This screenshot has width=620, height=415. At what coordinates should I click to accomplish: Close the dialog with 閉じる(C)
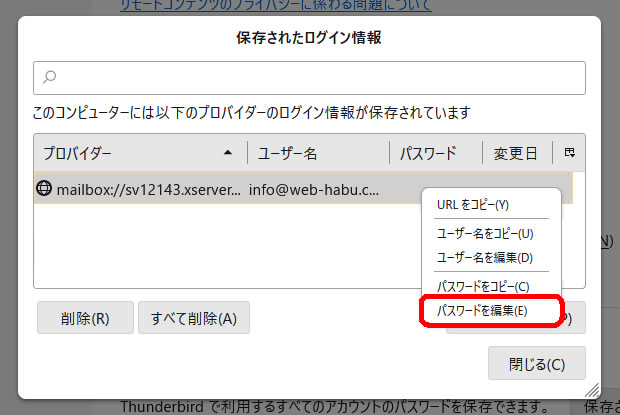(x=536, y=363)
